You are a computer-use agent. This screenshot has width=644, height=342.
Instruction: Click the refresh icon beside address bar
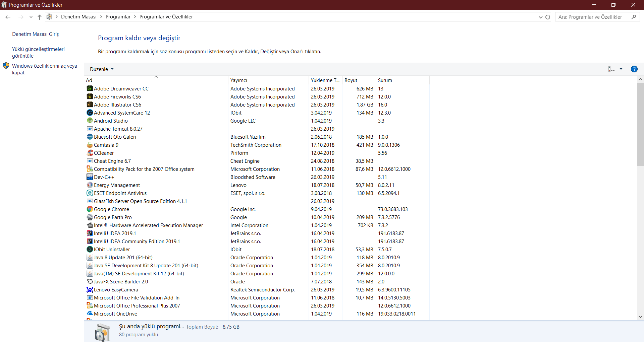coord(548,17)
